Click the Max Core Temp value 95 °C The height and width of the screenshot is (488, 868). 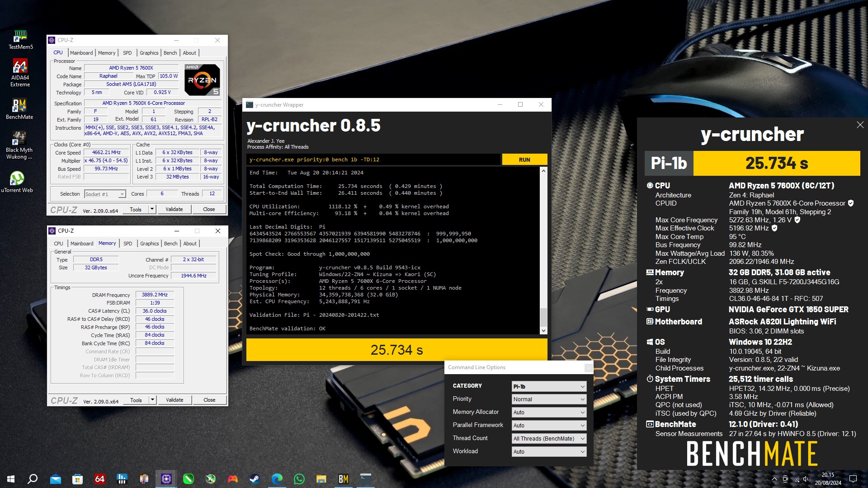pyautogui.click(x=737, y=237)
